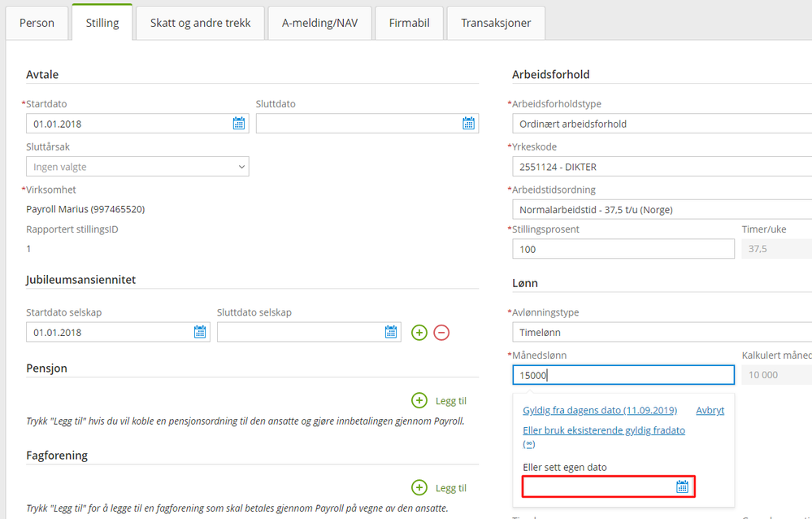812x519 pixels.
Task: Click the Stillingsprosent input field
Action: (x=623, y=249)
